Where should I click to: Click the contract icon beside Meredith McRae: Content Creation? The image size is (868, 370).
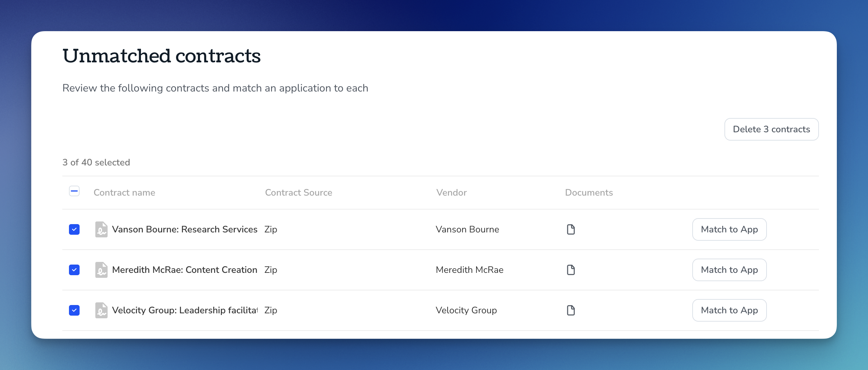click(x=101, y=270)
